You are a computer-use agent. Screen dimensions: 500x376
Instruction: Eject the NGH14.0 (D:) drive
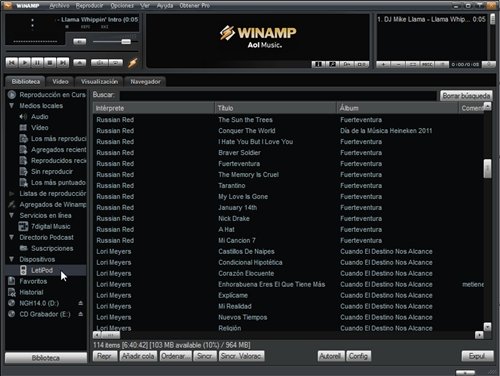(81, 303)
